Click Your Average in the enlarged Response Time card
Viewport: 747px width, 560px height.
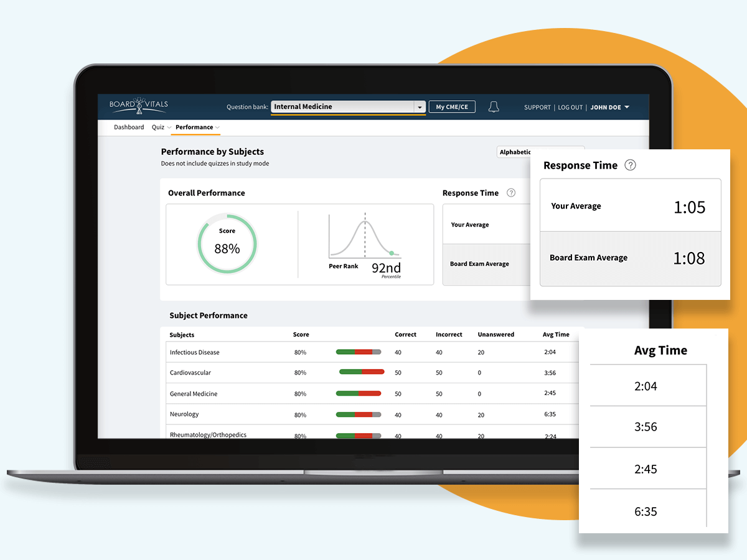(x=576, y=206)
